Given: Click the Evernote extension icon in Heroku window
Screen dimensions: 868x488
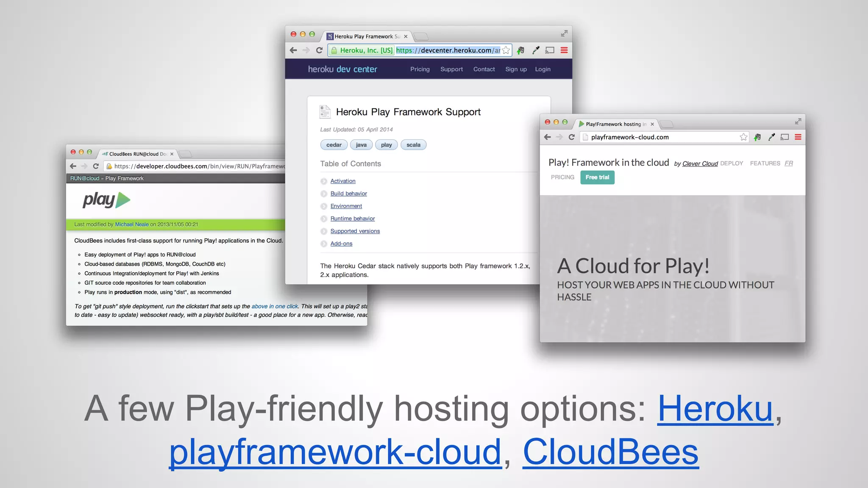Looking at the screenshot, I should click(x=521, y=50).
